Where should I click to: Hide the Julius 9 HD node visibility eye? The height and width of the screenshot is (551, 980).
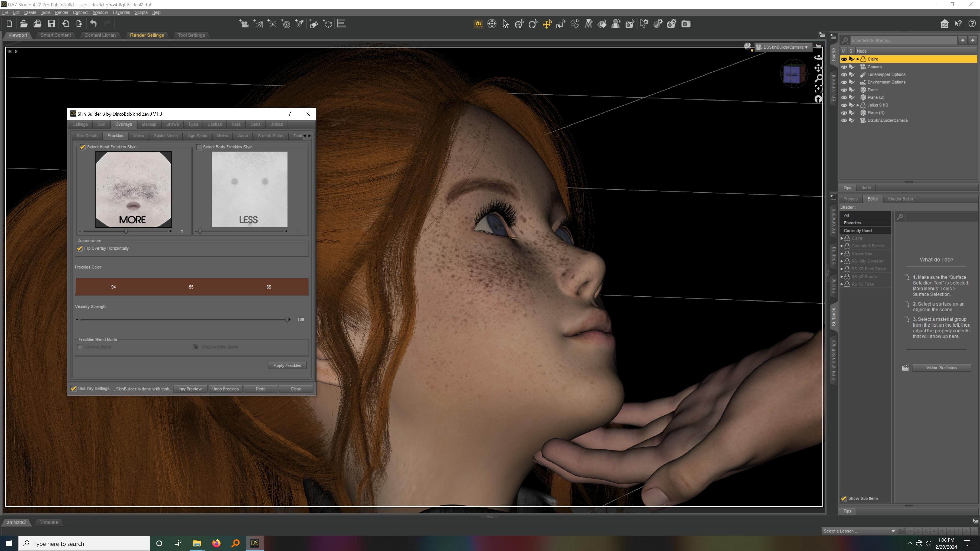coord(844,105)
